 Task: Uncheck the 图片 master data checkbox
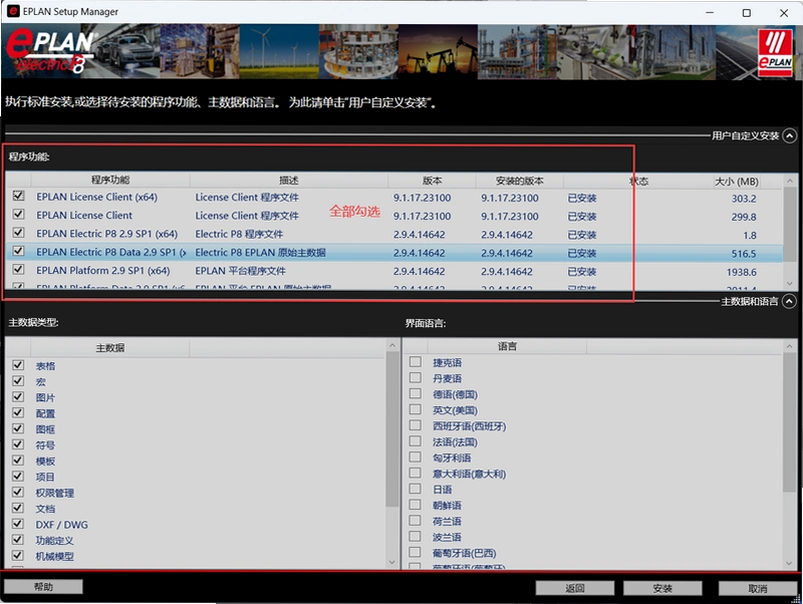tap(18, 397)
